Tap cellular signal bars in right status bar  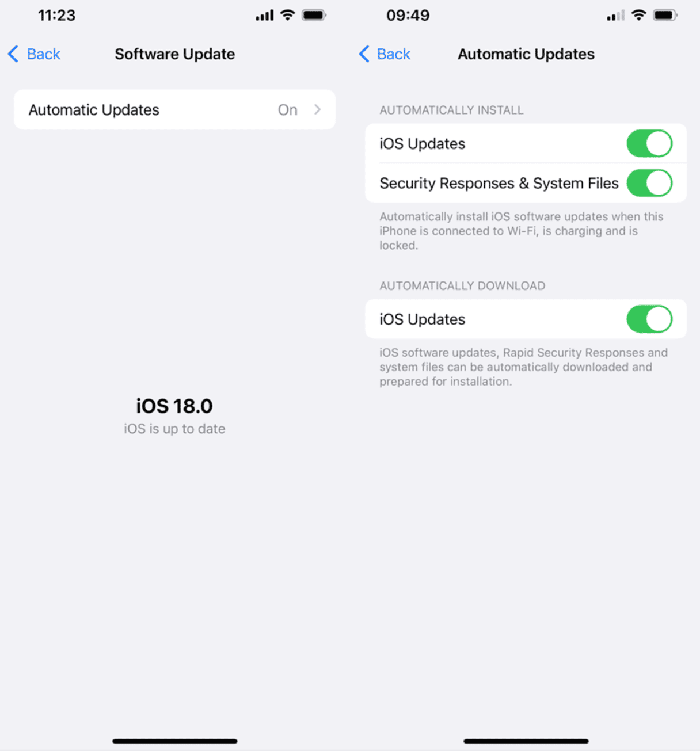[615, 16]
